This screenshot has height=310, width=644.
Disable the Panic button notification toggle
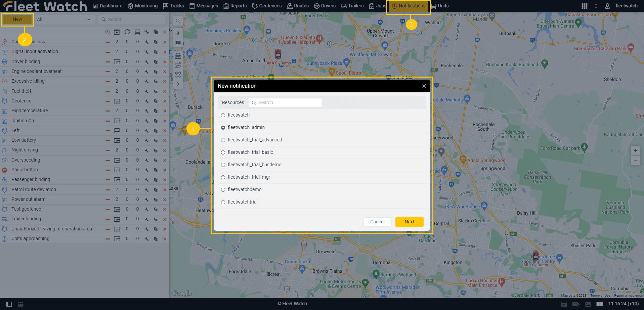pos(108,170)
